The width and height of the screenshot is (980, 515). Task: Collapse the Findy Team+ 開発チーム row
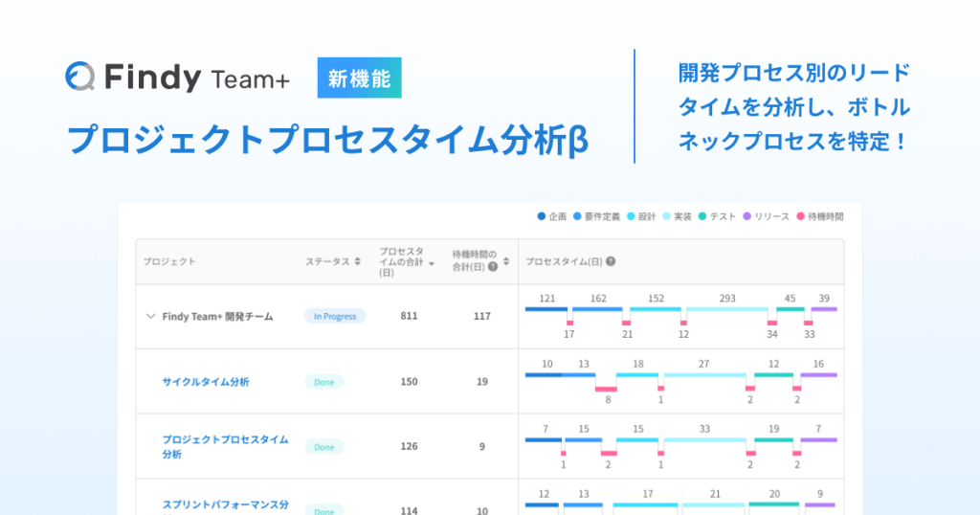click(x=150, y=316)
